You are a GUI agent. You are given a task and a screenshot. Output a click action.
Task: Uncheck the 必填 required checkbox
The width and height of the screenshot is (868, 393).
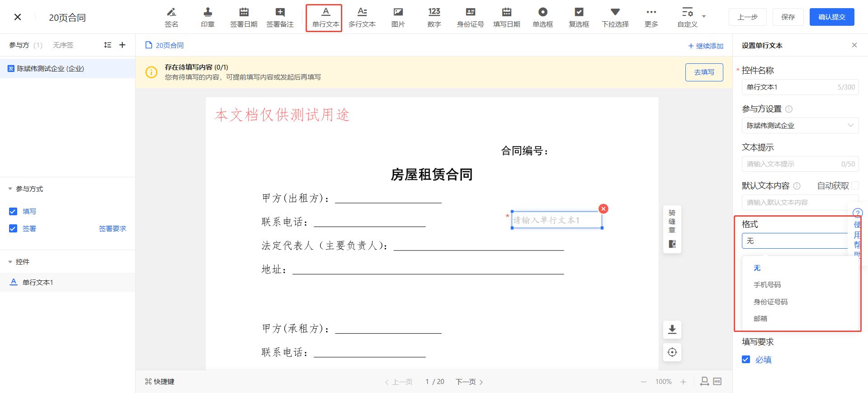pyautogui.click(x=746, y=360)
